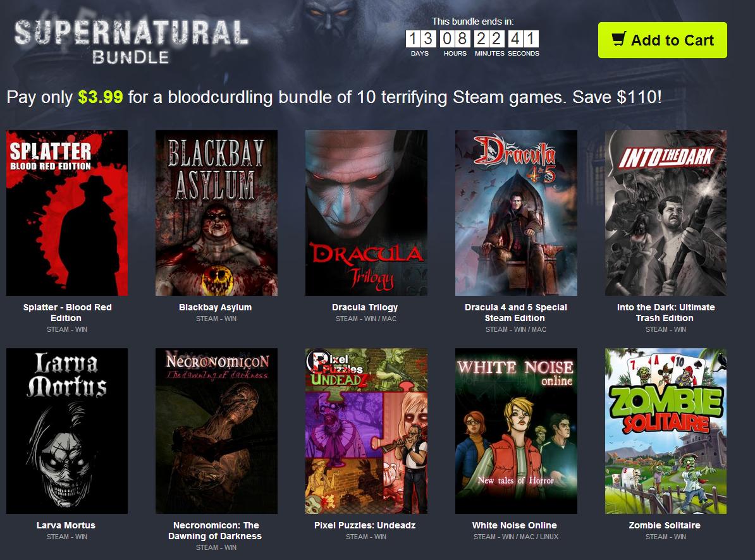Open the White Noise Online cover
This screenshot has height=560, width=755.
pos(516,431)
